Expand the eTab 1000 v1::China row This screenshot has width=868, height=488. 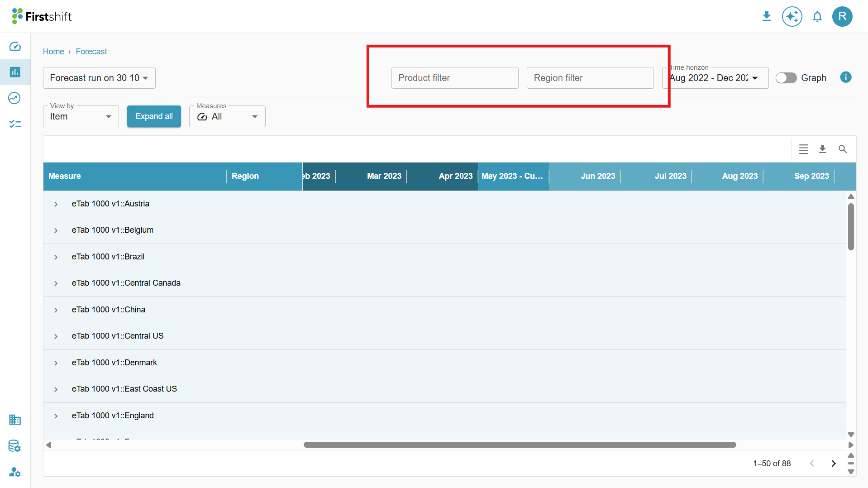56,310
